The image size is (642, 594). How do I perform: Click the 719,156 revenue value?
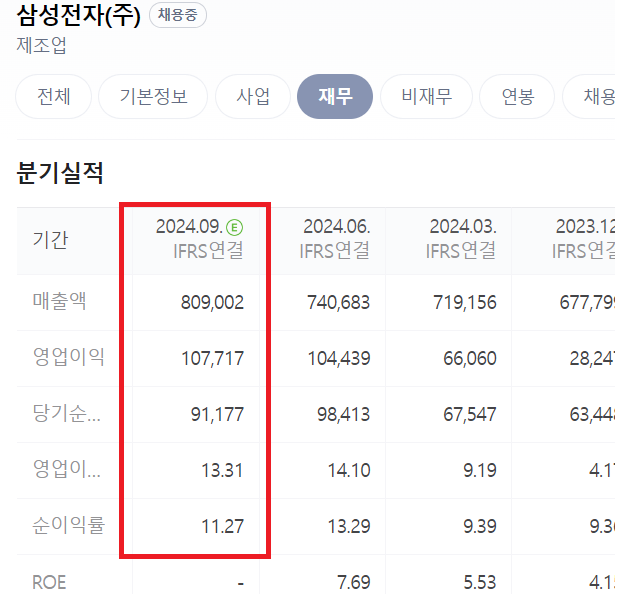[x=465, y=303]
